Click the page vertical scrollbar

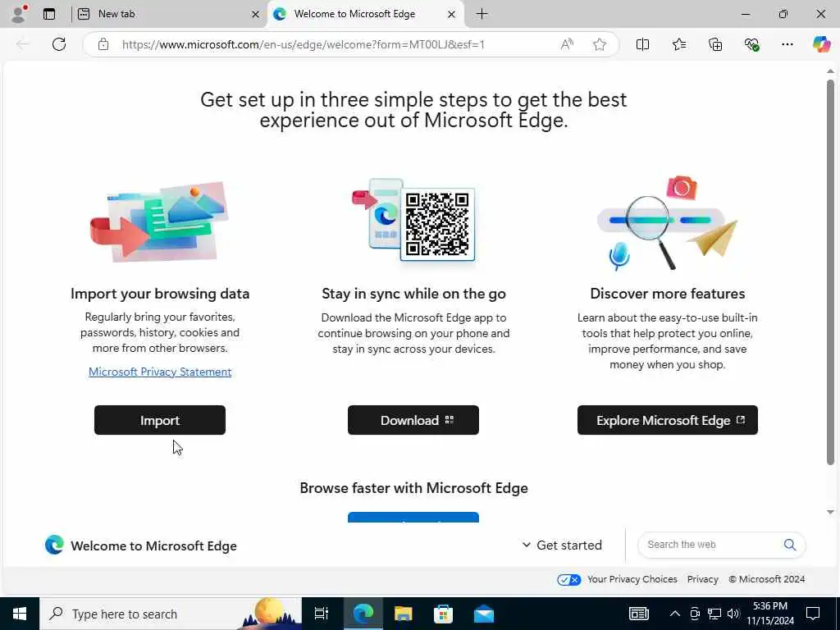click(x=830, y=272)
